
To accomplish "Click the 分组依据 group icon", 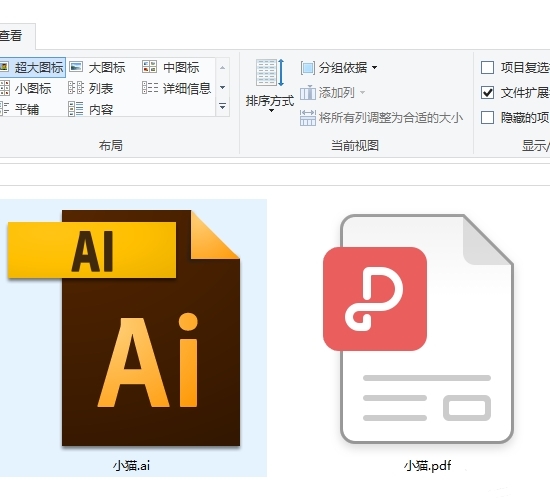I will point(308,68).
